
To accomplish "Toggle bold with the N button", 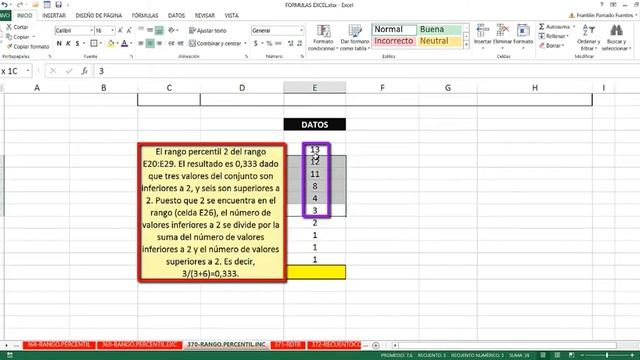I will pos(59,43).
